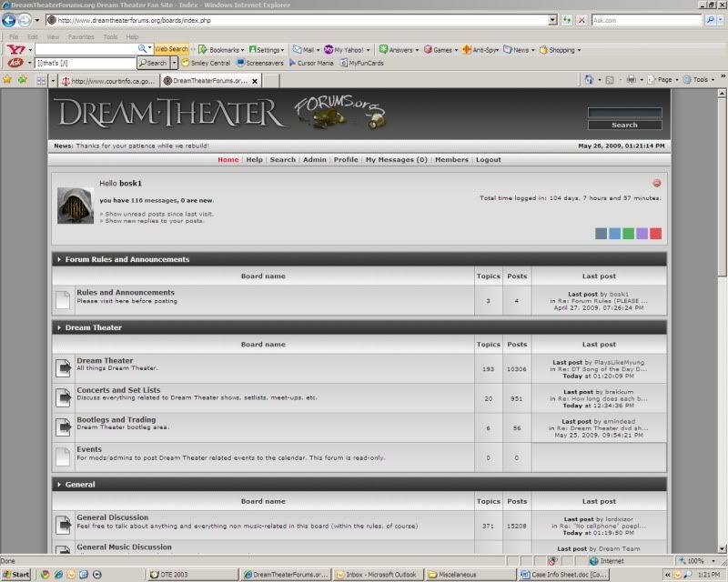Click the forum Search button under logo
The width and height of the screenshot is (728, 582).
[x=624, y=125]
